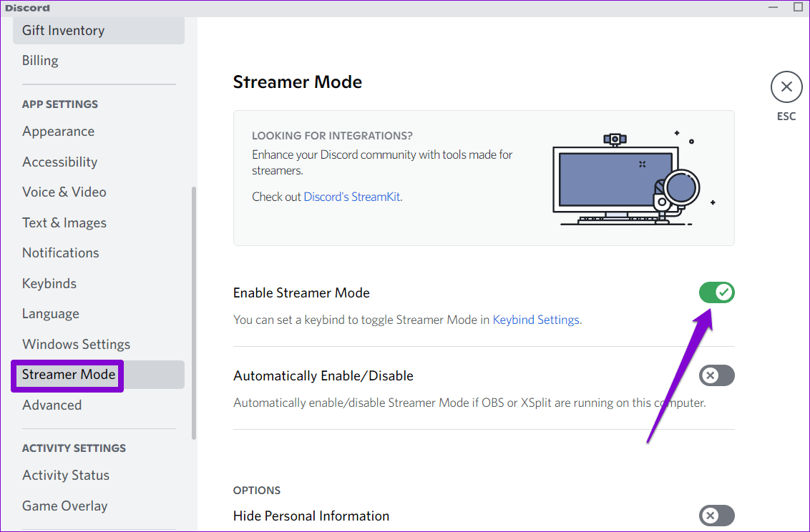Open Gift Inventory settings
Screen dimensions: 810x532
point(99,31)
